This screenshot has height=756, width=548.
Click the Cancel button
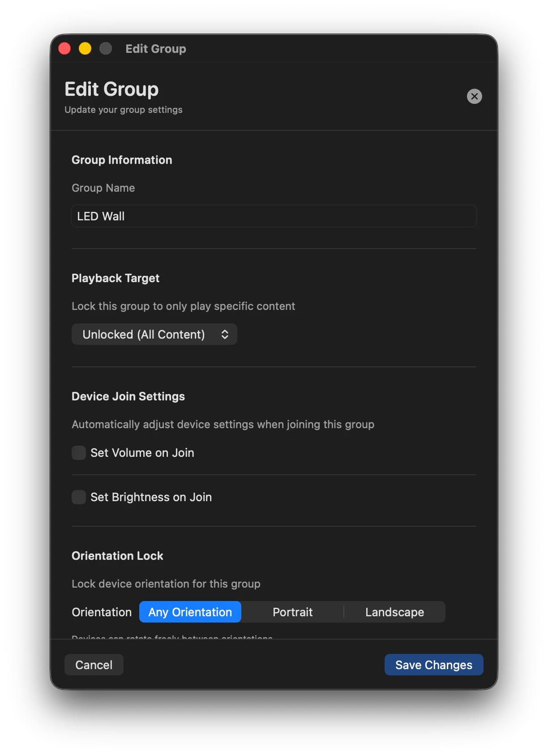(x=94, y=665)
